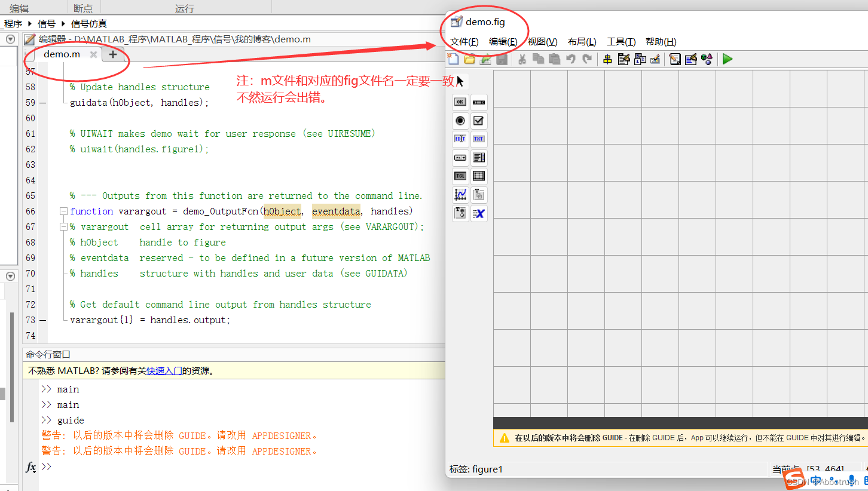Click the 断点 ribbon section label
The image size is (868, 491).
coord(83,9)
